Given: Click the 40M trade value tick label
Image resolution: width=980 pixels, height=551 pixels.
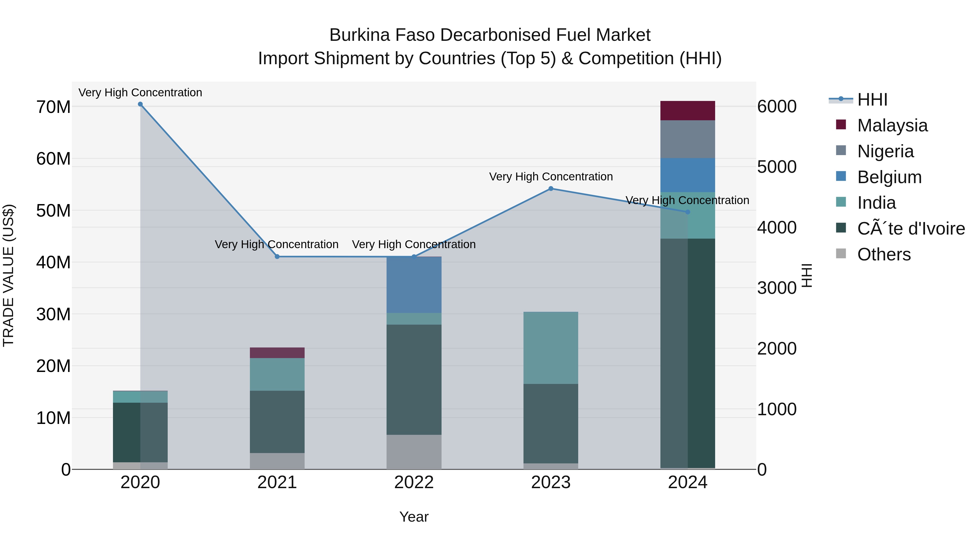Looking at the screenshot, I should pyautogui.click(x=53, y=262).
